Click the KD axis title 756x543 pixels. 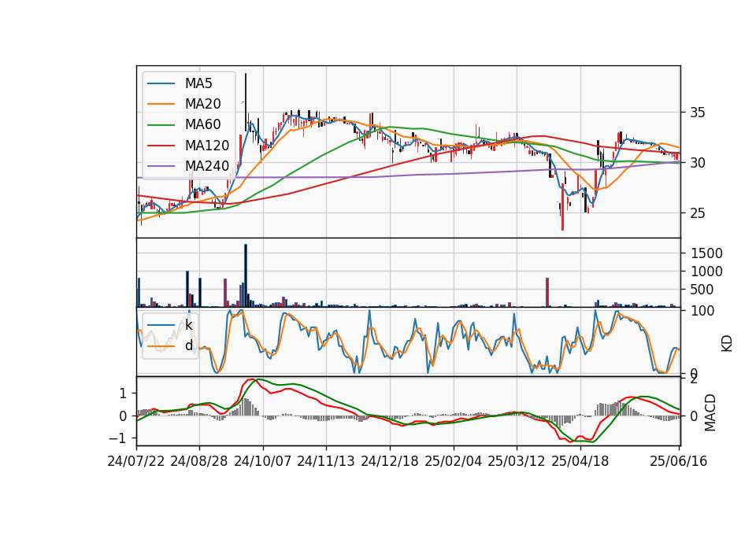click(727, 344)
